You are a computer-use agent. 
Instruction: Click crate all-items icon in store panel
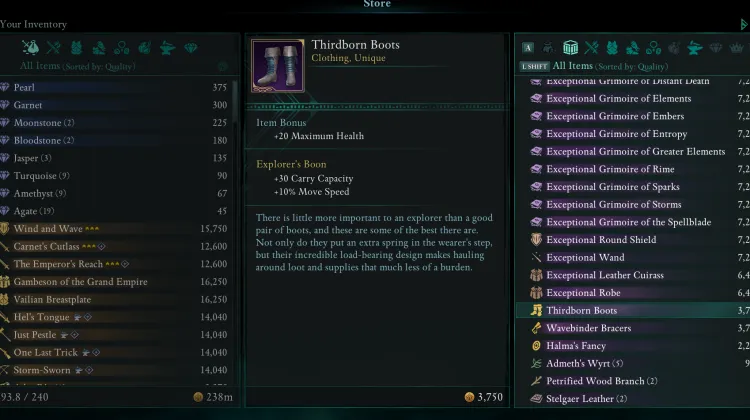(x=570, y=47)
